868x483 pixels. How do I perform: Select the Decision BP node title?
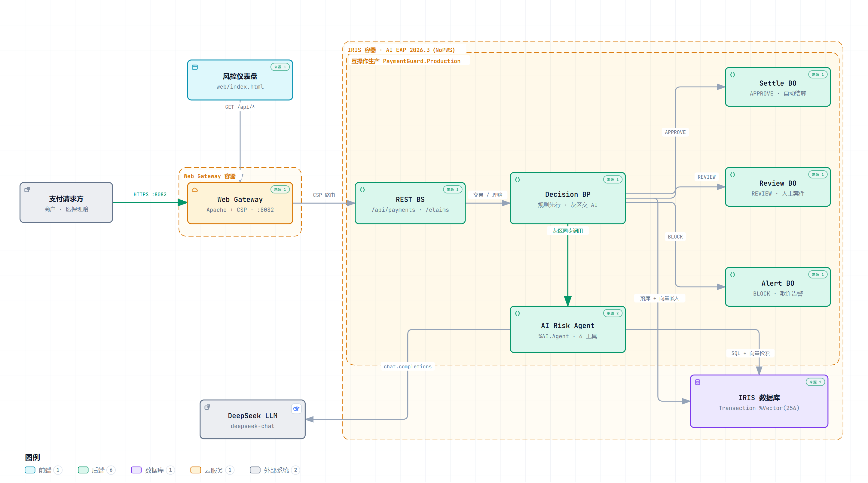[568, 194]
